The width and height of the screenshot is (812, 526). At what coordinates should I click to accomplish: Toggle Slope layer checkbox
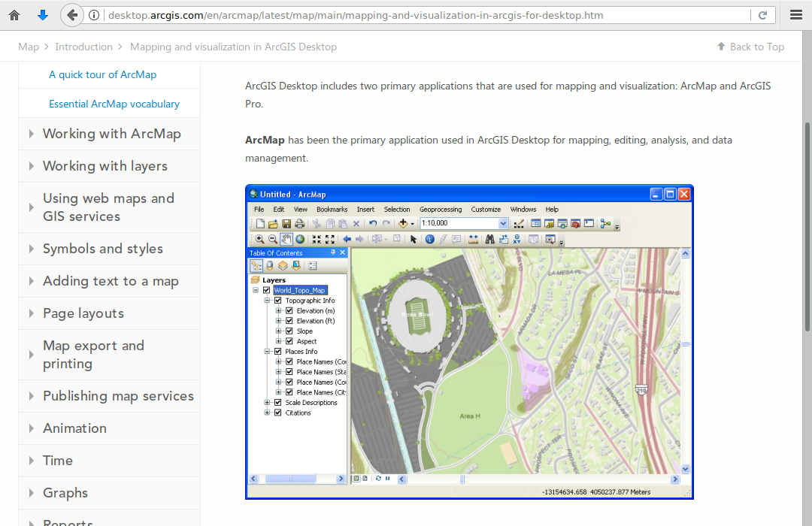(x=289, y=331)
